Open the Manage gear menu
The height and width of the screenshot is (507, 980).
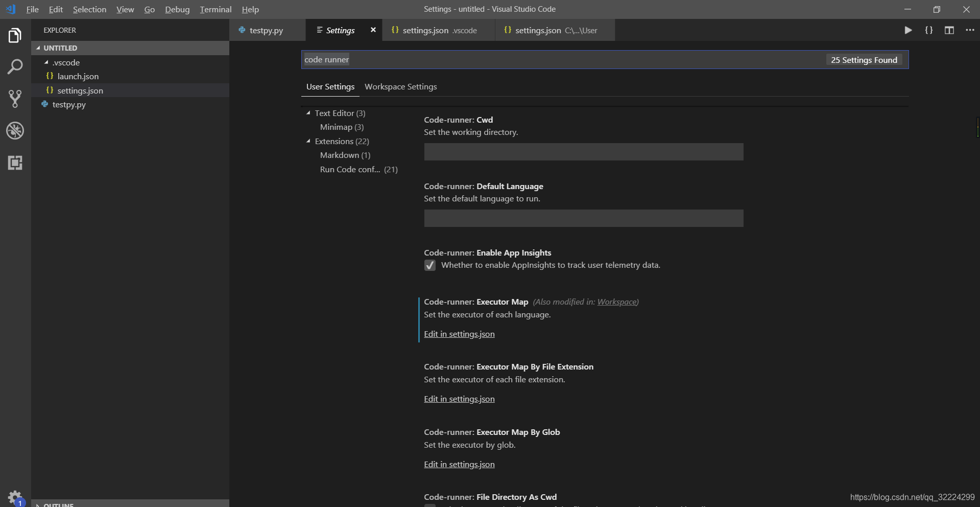tap(15, 497)
